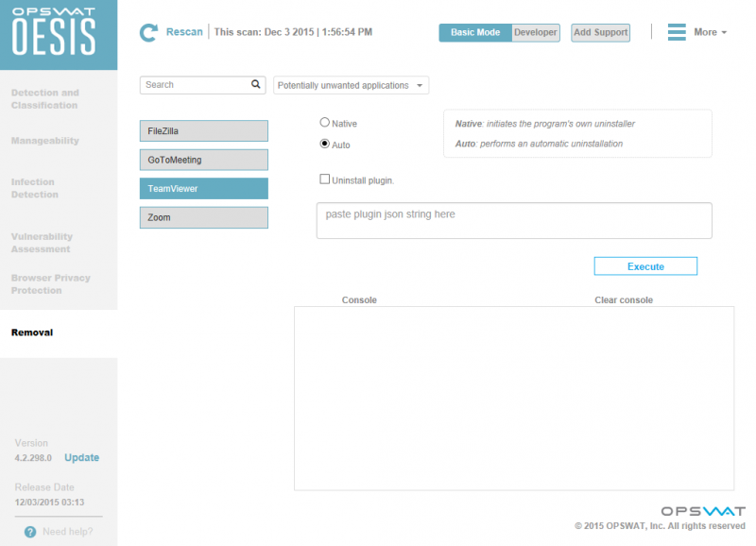Viewport: 756px width, 546px height.
Task: Click the OPSWAT footer logo
Action: pyautogui.click(x=703, y=511)
